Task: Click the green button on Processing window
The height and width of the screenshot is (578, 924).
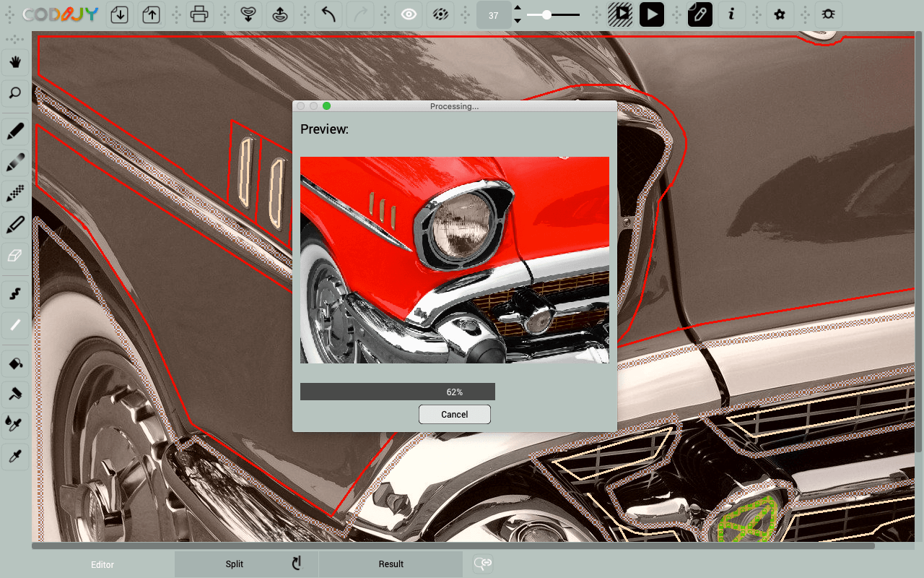Action: tap(326, 106)
